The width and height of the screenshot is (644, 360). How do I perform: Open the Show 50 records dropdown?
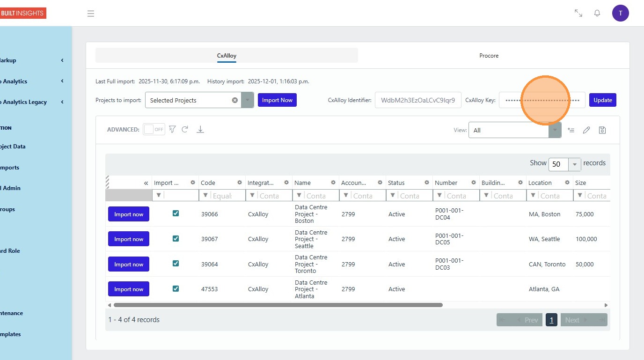(574, 164)
